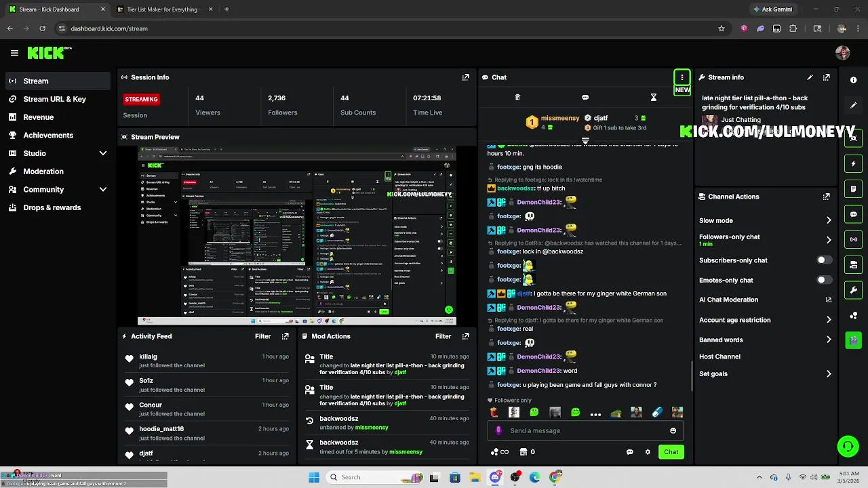Open Slow mode options

click(x=765, y=220)
